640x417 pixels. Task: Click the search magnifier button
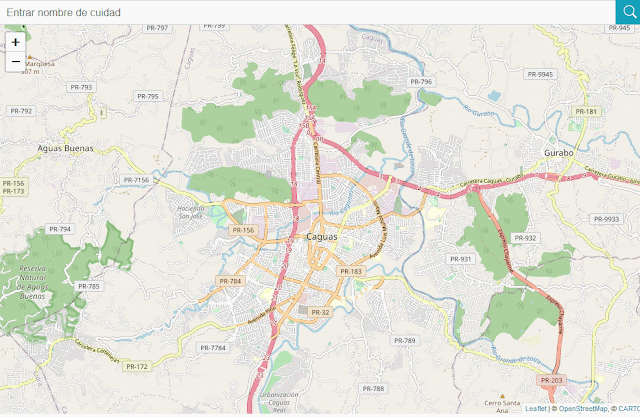[628, 12]
